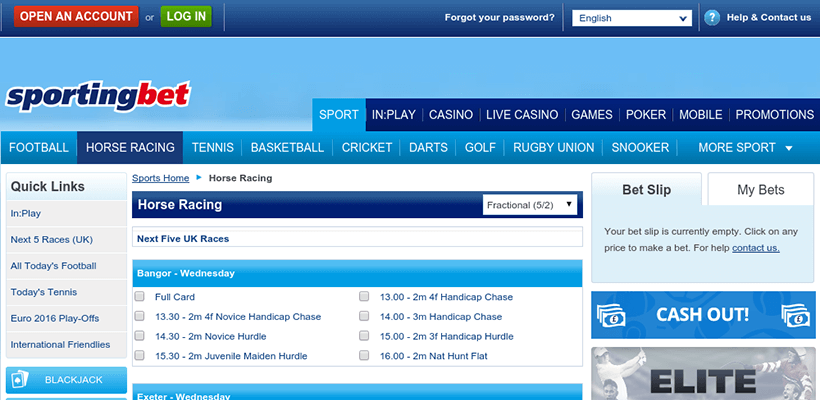Open International Friendlies quick link

click(x=66, y=345)
